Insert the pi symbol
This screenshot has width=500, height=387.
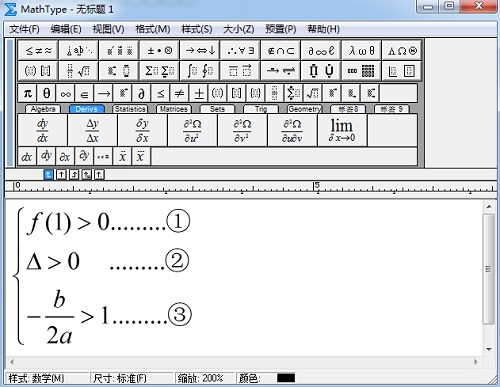click(28, 93)
